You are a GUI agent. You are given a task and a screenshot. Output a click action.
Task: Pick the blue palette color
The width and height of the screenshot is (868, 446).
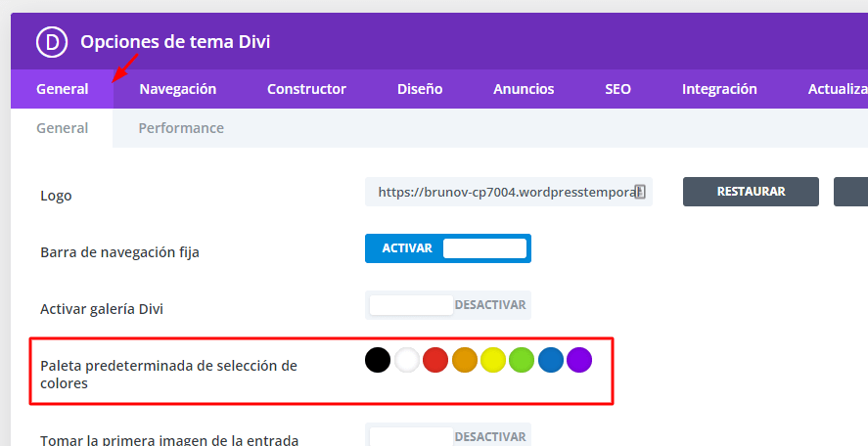(x=551, y=360)
